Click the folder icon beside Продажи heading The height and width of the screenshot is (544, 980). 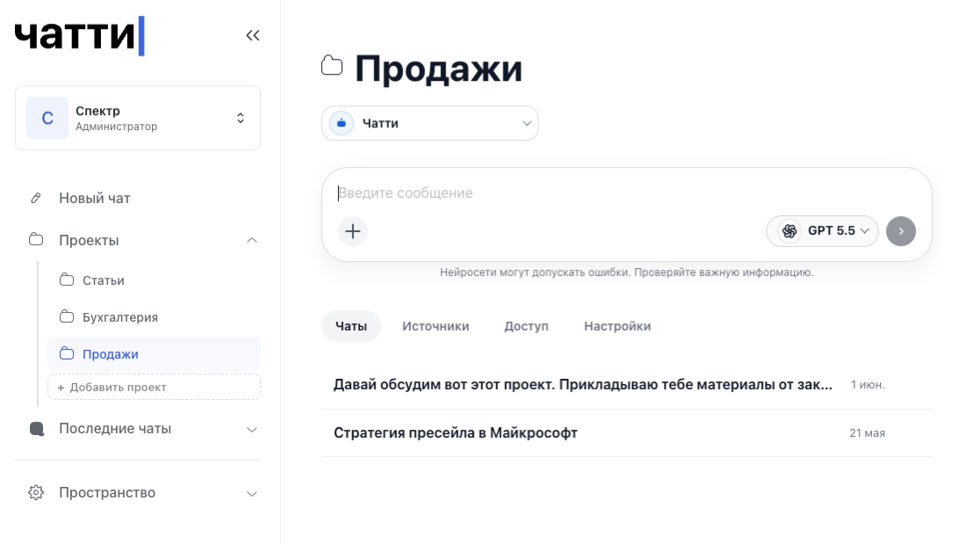click(332, 66)
